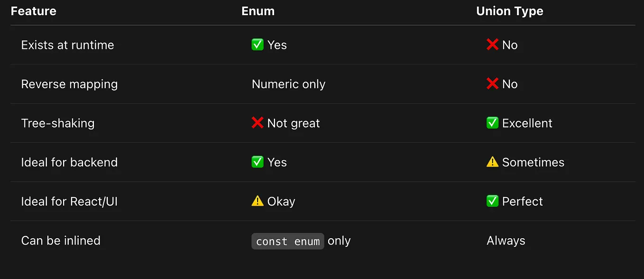
Task: Click the Tree-shaking row label
Action: tap(58, 123)
